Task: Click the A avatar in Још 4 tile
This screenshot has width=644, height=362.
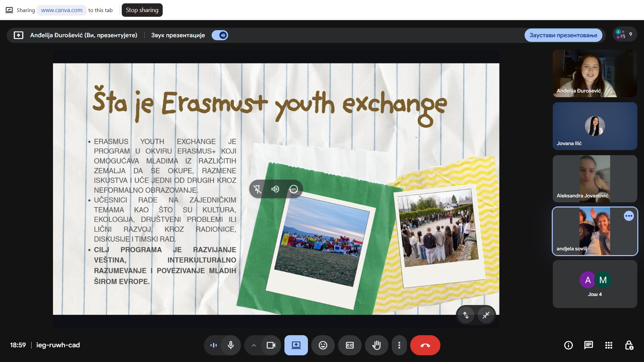Action: point(588,280)
